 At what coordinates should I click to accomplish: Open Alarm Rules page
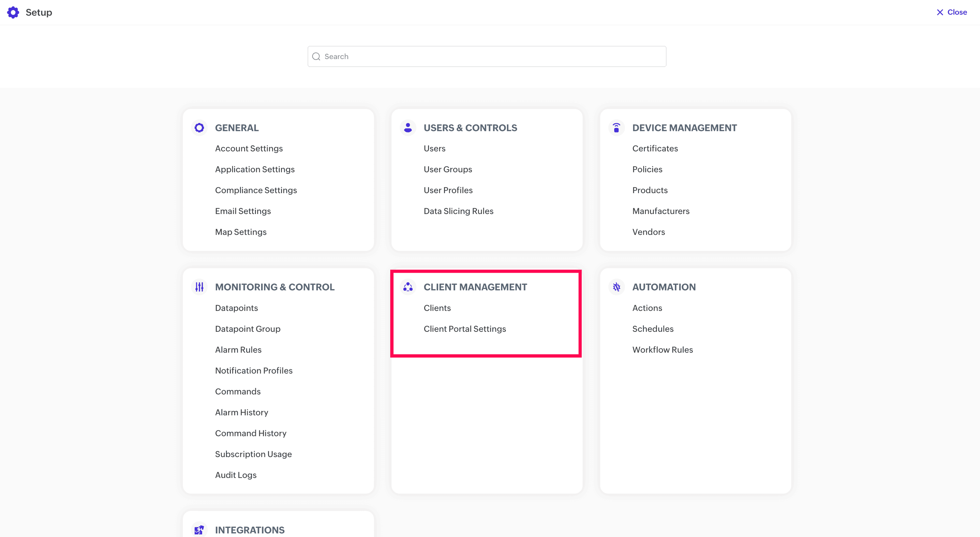238,349
